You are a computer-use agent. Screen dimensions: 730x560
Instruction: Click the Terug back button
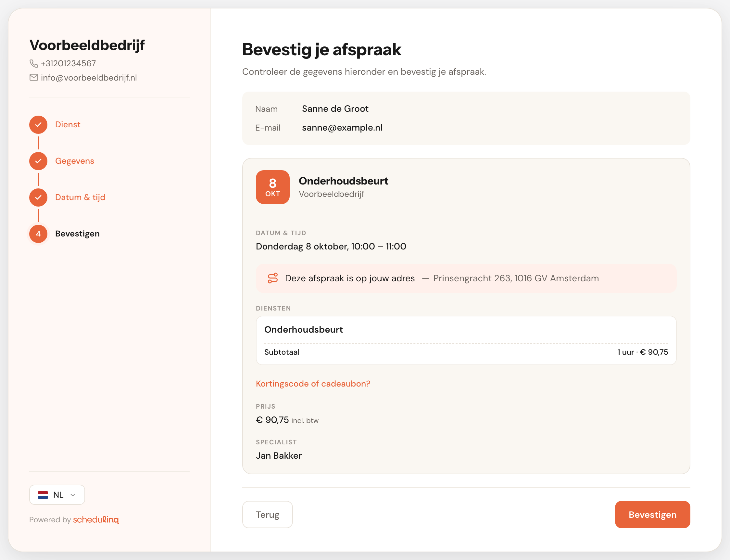click(268, 514)
